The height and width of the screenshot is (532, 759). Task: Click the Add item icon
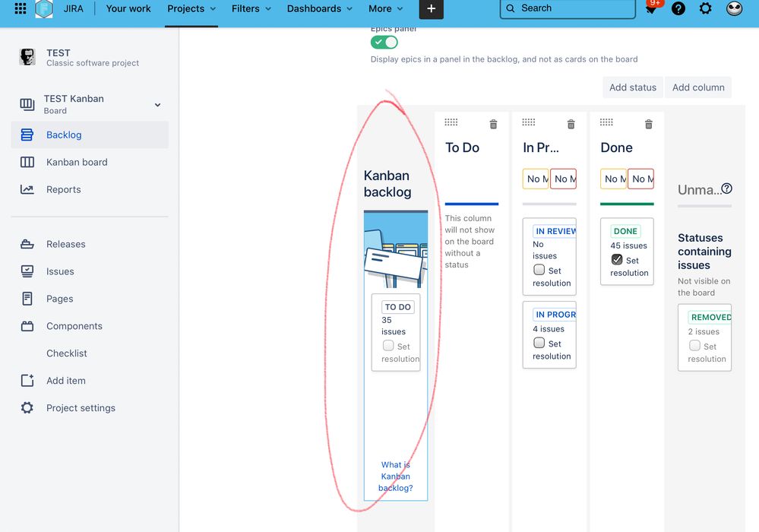click(27, 381)
